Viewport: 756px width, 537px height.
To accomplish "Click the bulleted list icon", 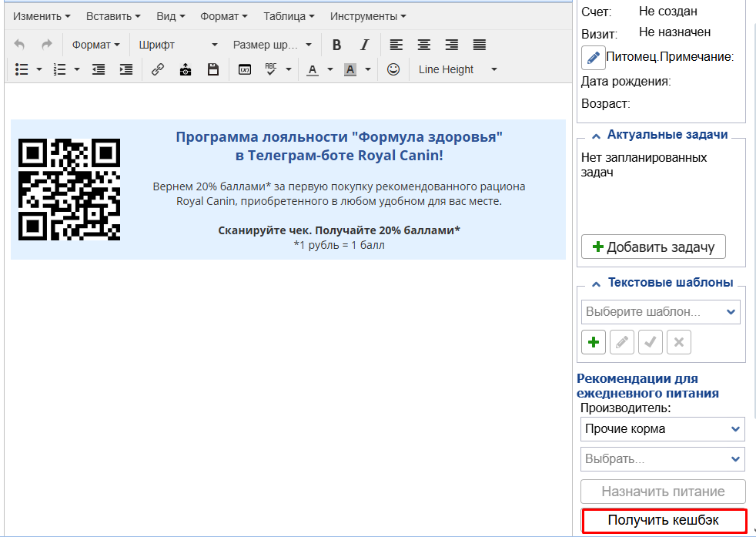I will [22, 69].
